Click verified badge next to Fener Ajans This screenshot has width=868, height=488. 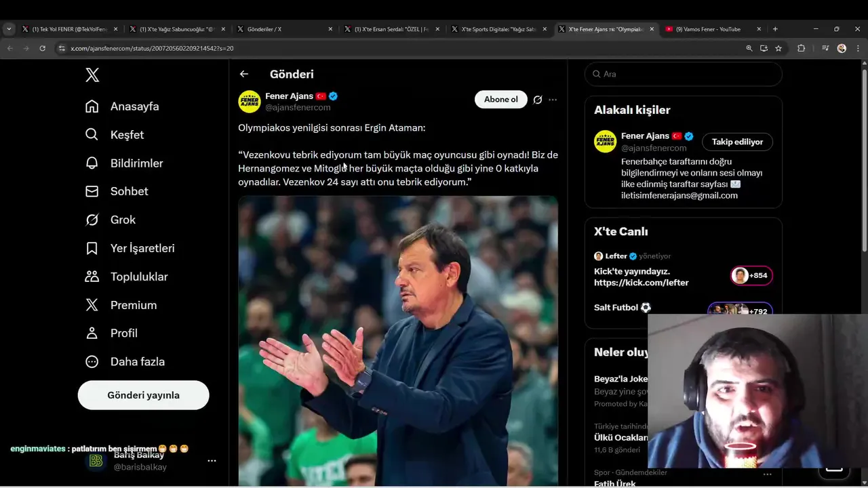coord(334,96)
